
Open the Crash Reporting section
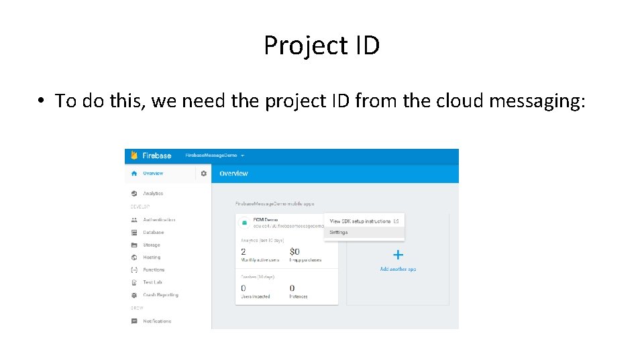coord(160,295)
